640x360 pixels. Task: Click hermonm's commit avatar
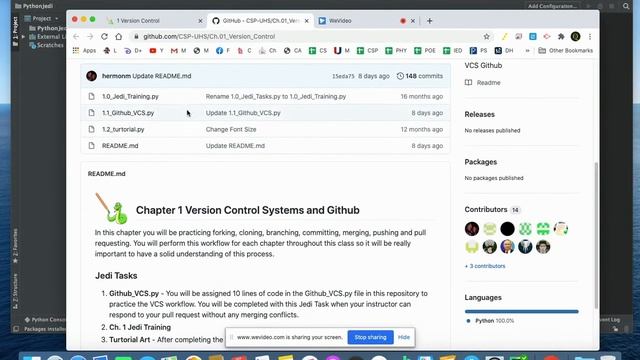pos(91,76)
